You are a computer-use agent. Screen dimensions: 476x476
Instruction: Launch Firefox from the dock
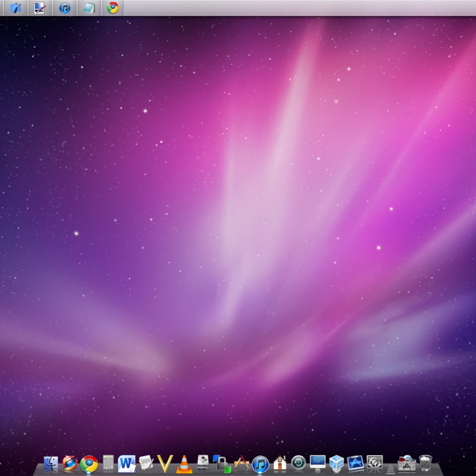pyautogui.click(x=70, y=464)
